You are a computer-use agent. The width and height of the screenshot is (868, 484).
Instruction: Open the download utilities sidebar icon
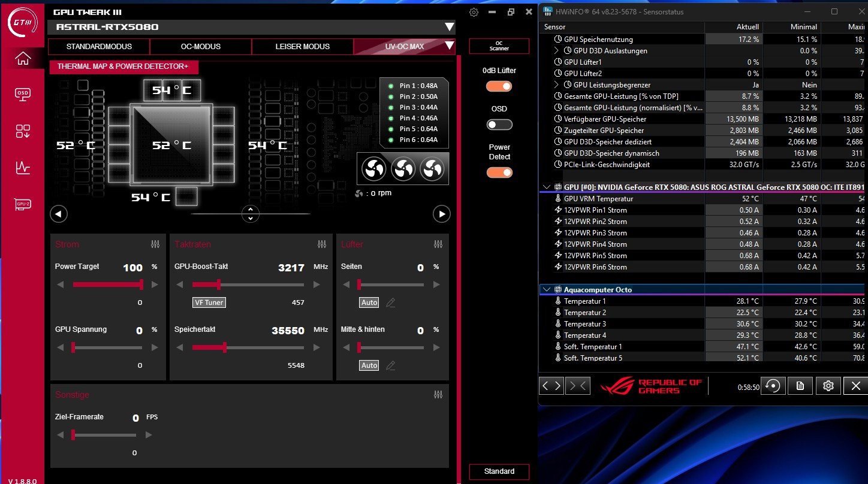click(23, 131)
